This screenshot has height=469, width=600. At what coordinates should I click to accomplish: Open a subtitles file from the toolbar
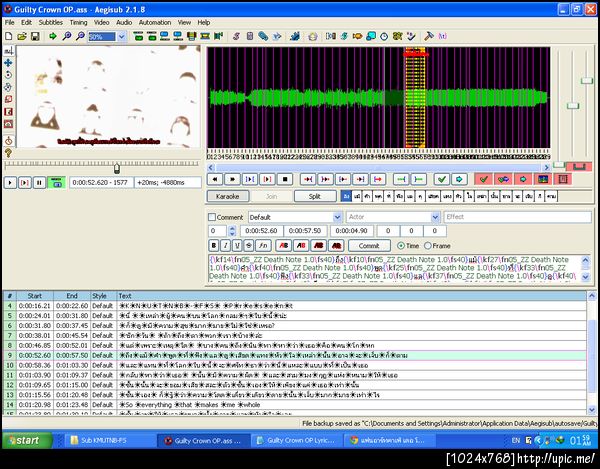click(x=22, y=36)
